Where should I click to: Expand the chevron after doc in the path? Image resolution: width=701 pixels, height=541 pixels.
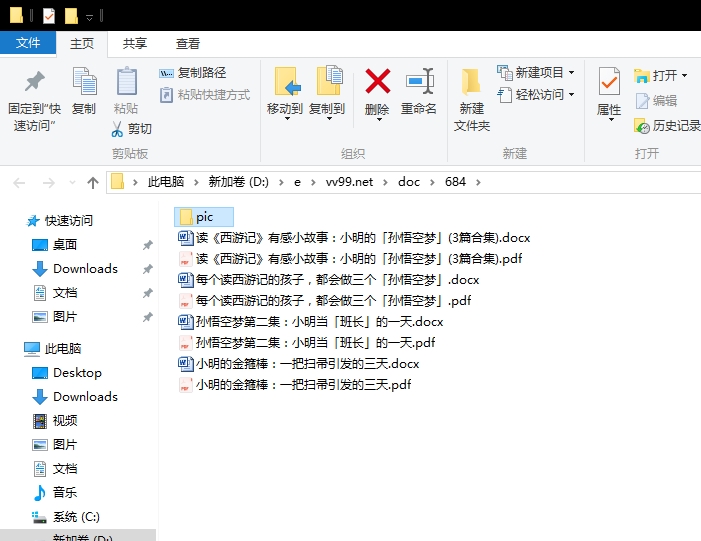tap(432, 182)
